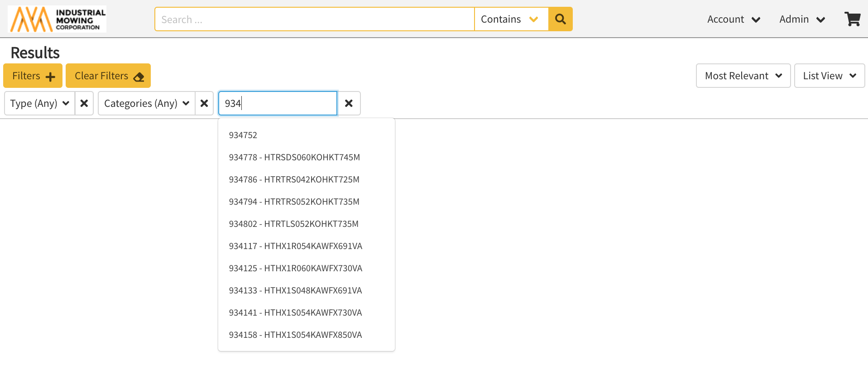Clear the 934 filter text with X
The image size is (868, 365).
(x=349, y=103)
